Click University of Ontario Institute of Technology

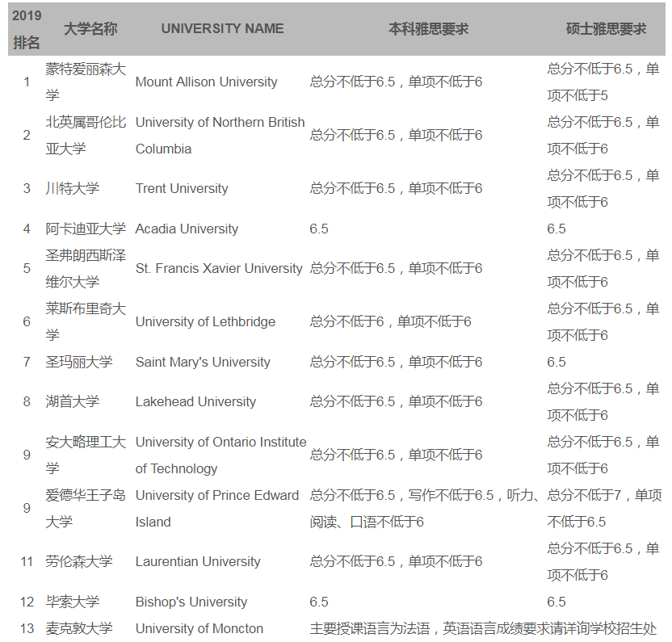(220, 455)
